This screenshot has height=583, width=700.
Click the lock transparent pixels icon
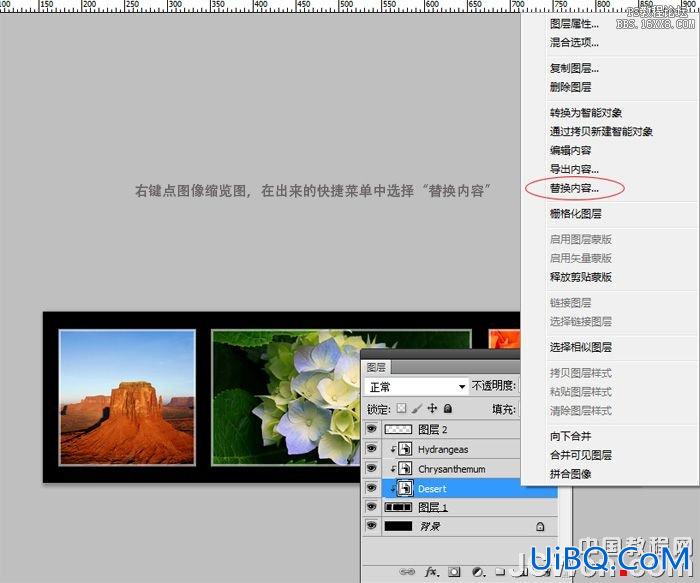401,408
